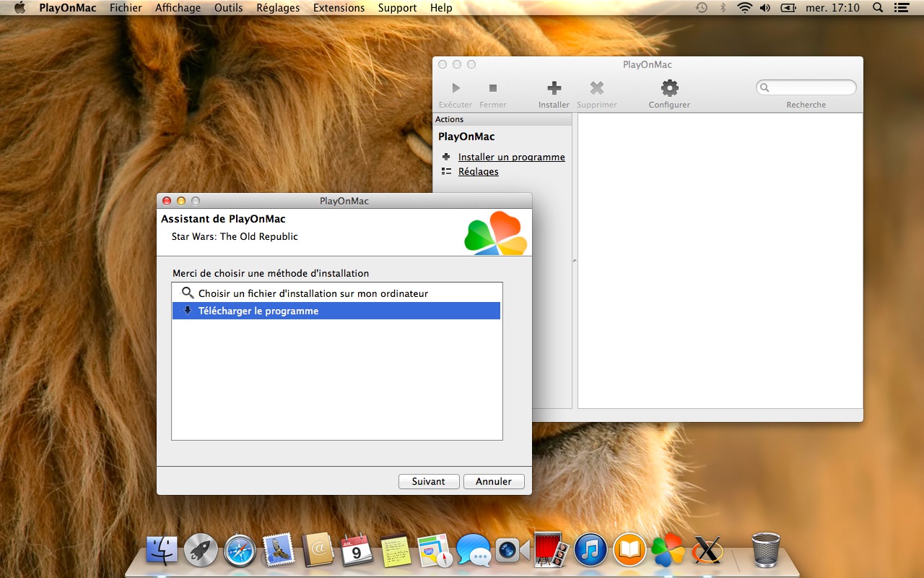Open Mail eagle stamp icon in Dock
This screenshot has width=924, height=578.
(279, 551)
